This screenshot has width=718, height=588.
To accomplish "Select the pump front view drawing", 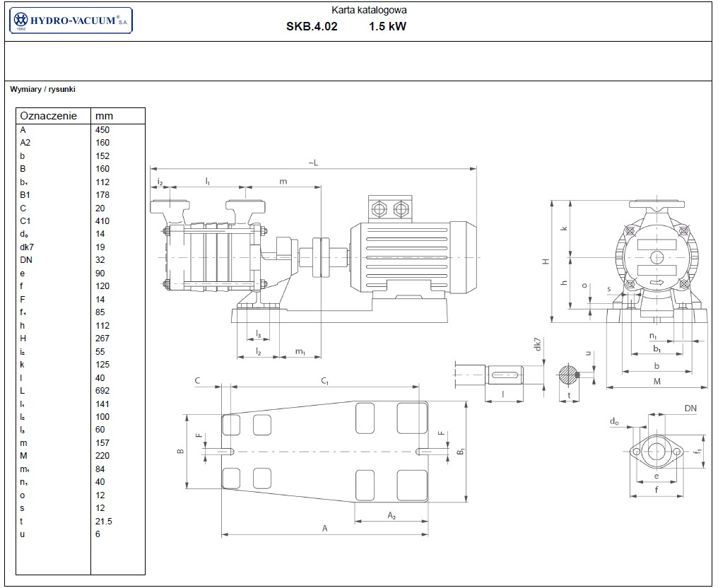I will coord(657,260).
